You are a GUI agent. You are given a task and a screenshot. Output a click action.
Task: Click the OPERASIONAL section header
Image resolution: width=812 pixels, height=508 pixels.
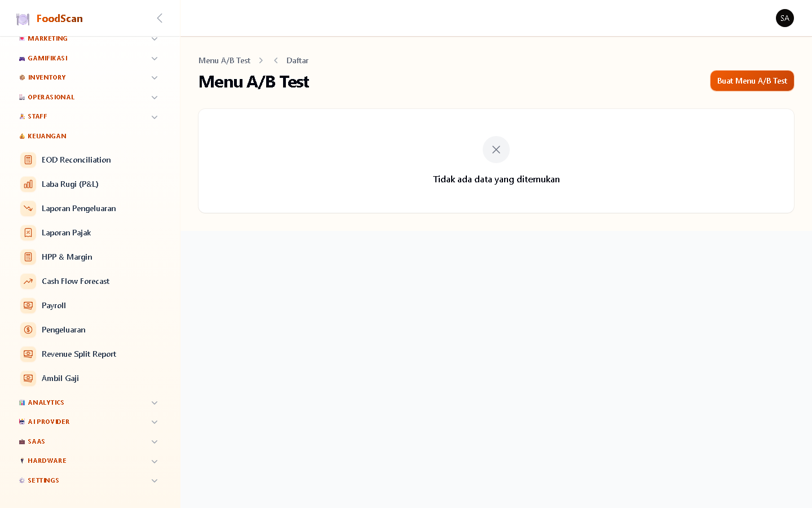[51, 97]
